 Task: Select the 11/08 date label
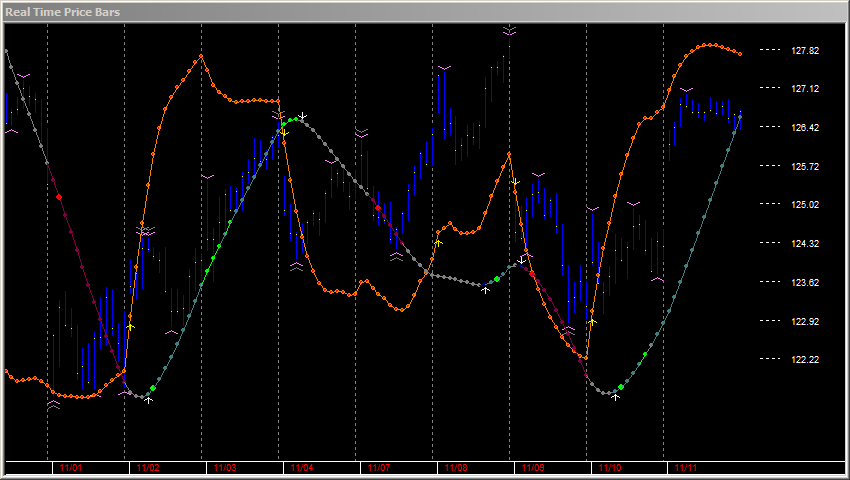(x=456, y=468)
